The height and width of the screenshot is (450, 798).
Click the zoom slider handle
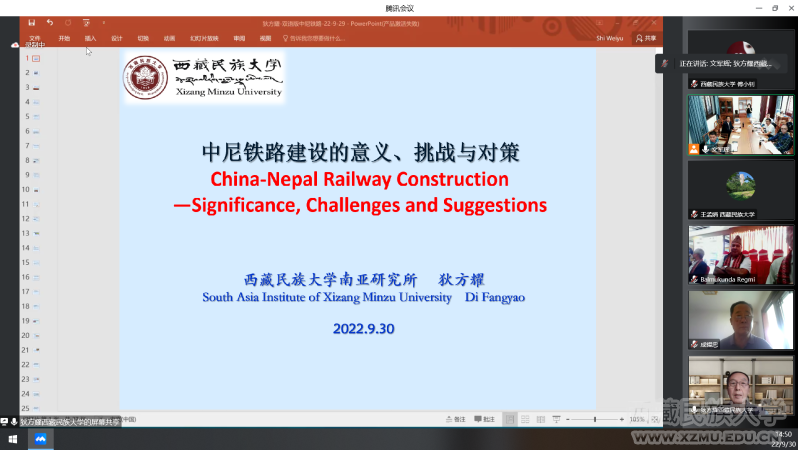click(594, 419)
